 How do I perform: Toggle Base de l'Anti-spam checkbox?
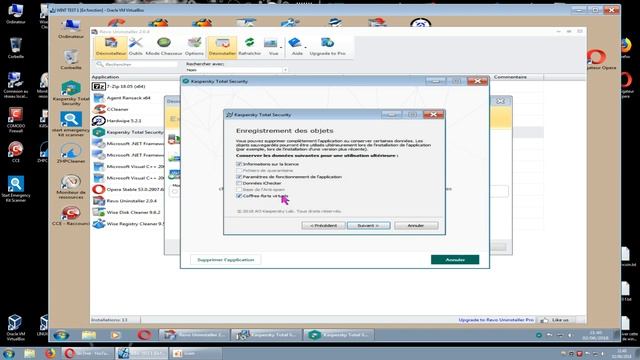[239, 189]
